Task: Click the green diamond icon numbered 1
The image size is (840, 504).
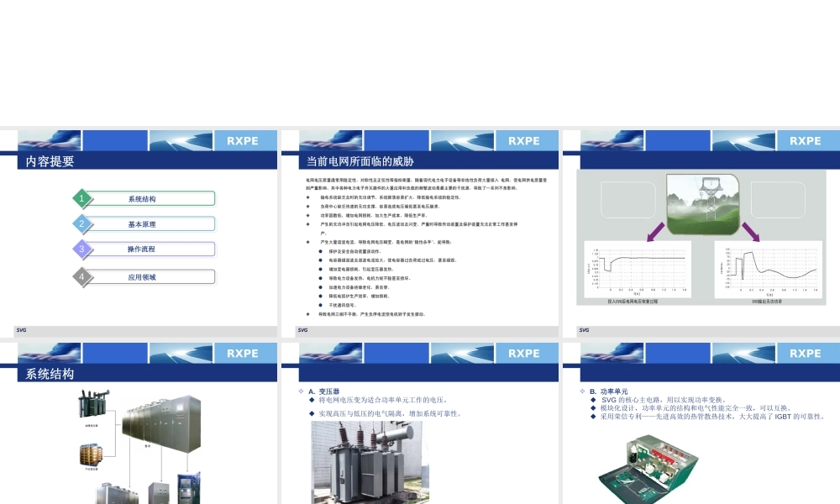Action: 82,199
